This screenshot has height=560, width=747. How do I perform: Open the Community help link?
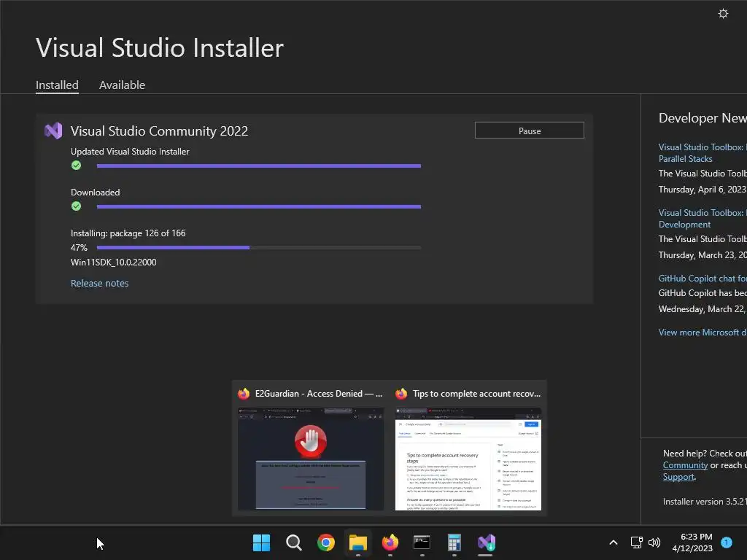point(685,465)
